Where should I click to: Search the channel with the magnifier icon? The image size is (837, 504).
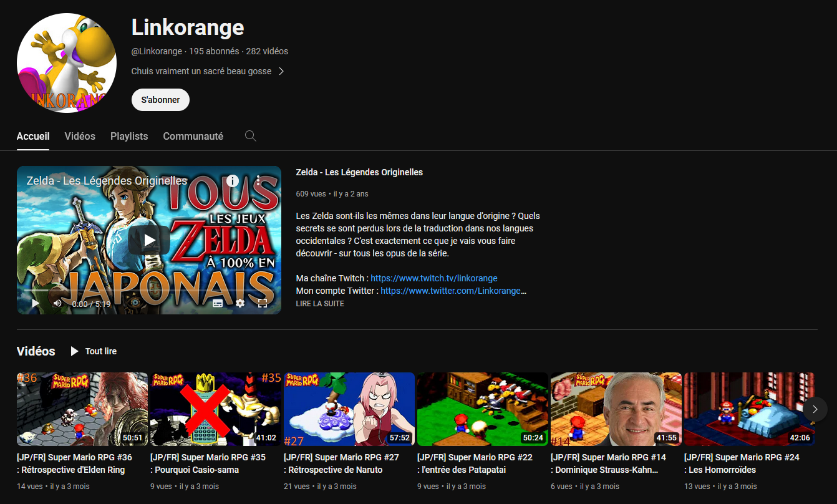(x=251, y=136)
